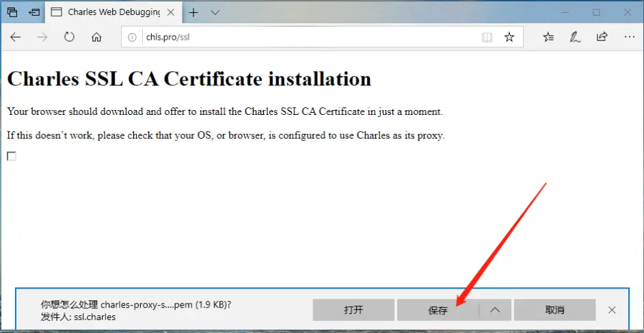Go forward to next page

42,38
